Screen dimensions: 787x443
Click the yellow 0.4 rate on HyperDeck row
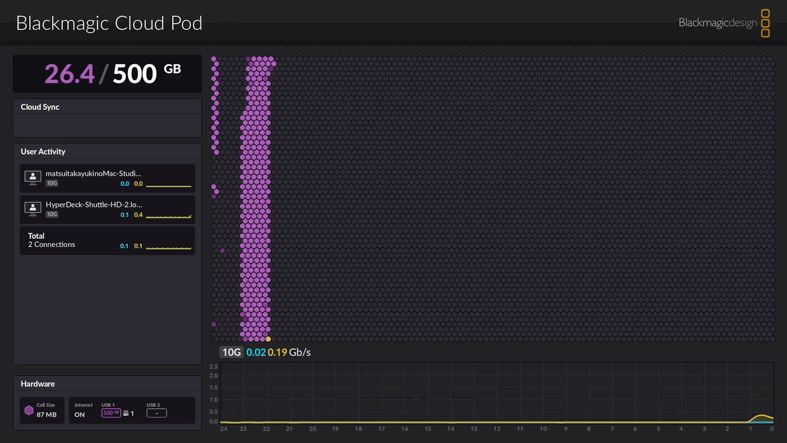point(138,215)
